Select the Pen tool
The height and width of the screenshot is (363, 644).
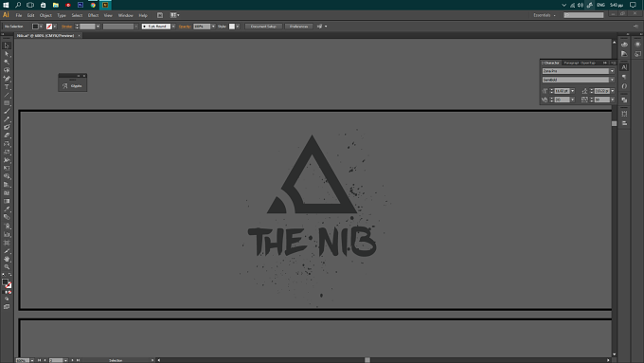tap(7, 79)
